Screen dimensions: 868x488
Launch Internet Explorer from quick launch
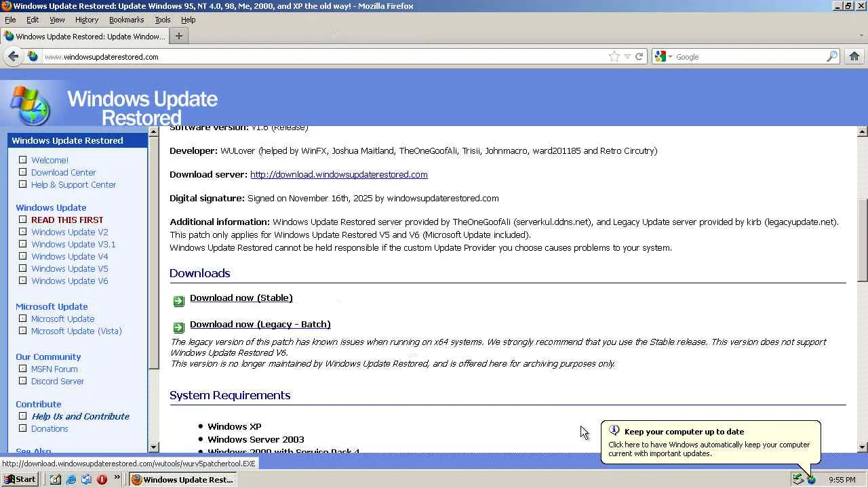(71, 479)
